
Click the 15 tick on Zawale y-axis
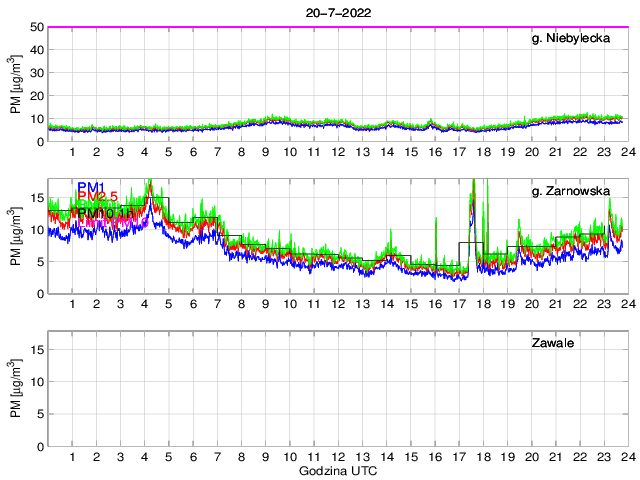pyautogui.click(x=37, y=350)
